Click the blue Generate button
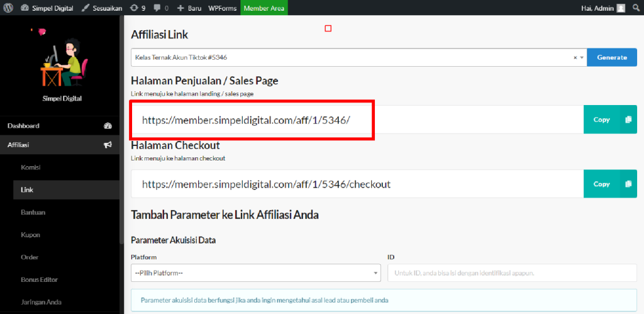This screenshot has width=644, height=314. coord(612,57)
